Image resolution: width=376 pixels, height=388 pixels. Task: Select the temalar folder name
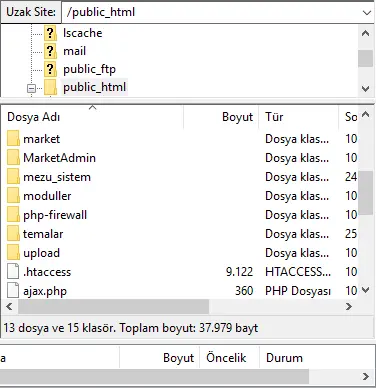click(x=43, y=234)
